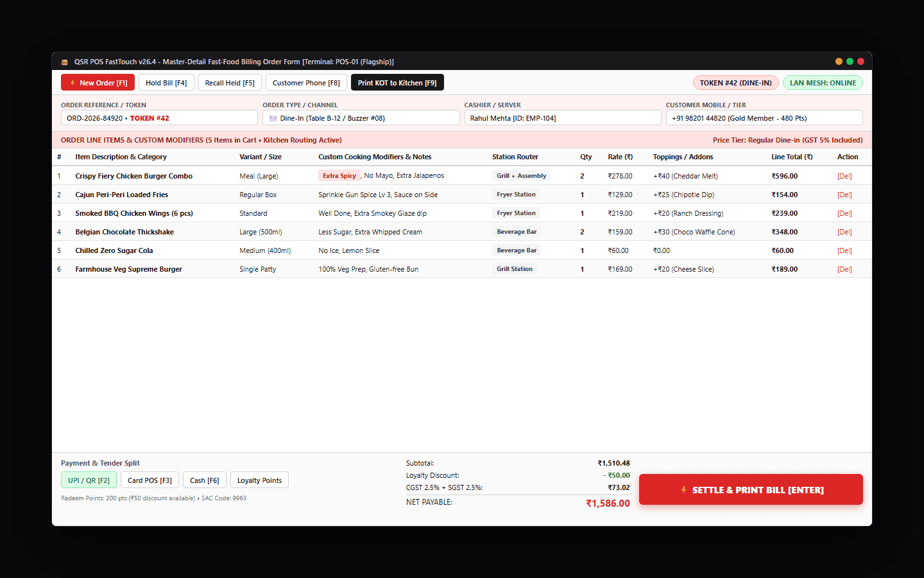The width and height of the screenshot is (924, 578).
Task: Click SETTLE & PRINT BILL [ENTER]
Action: [x=751, y=489]
